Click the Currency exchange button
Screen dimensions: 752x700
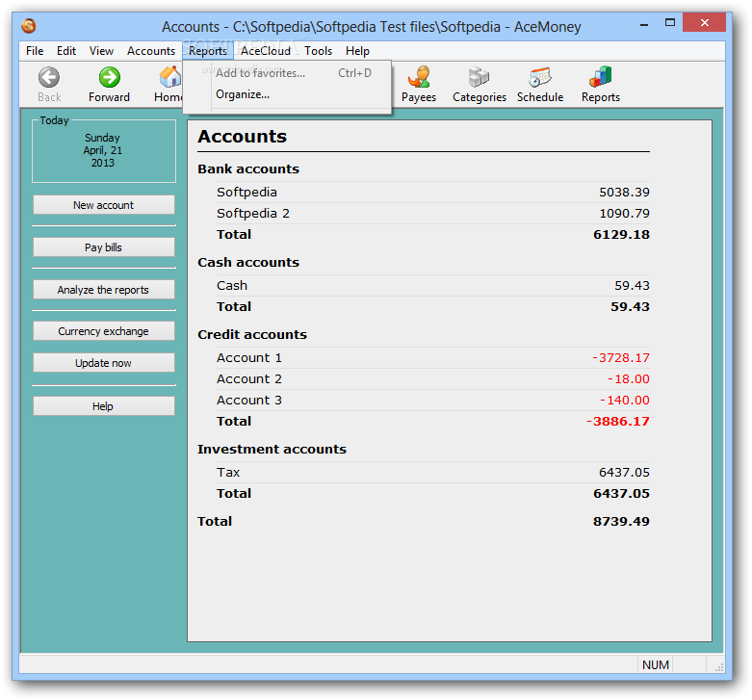tap(104, 331)
